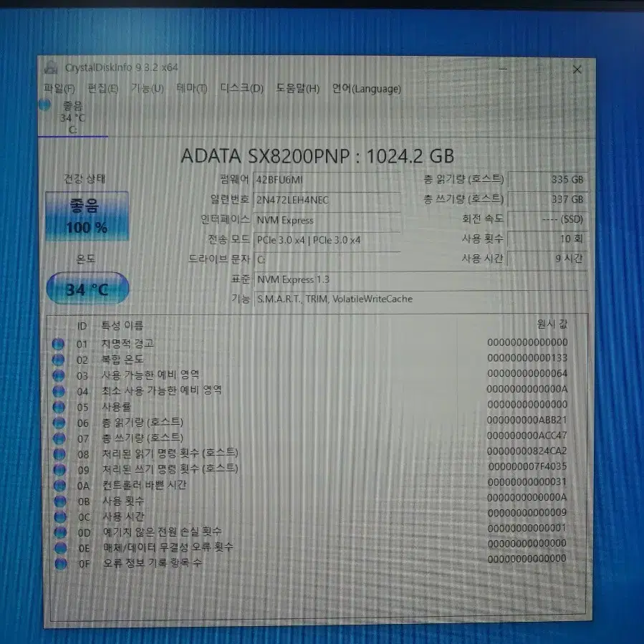The height and width of the screenshot is (644, 644).
Task: Click status icon for row 05 사용률
Action: 59,407
